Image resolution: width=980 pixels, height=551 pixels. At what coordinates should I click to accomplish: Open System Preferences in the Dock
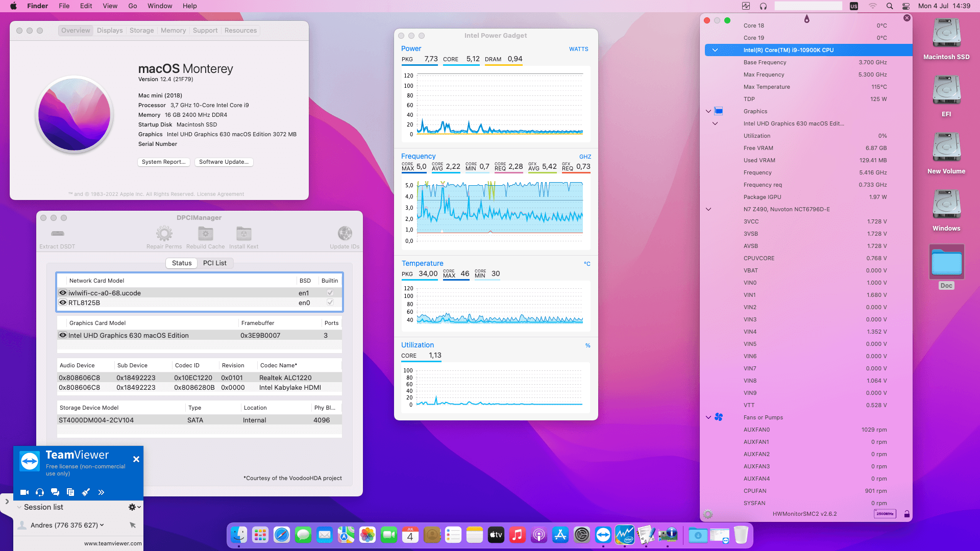(582, 535)
